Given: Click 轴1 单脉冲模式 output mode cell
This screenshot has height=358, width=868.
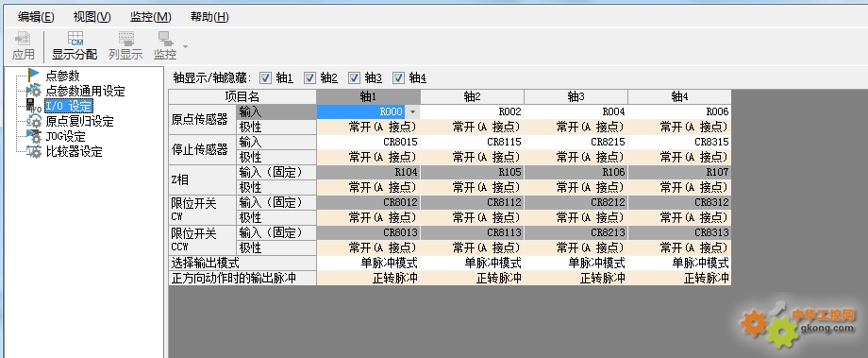Looking at the screenshot, I should 368,263.
